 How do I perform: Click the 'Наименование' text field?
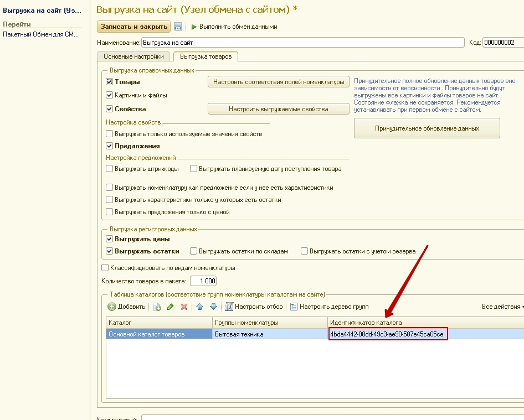click(x=302, y=43)
